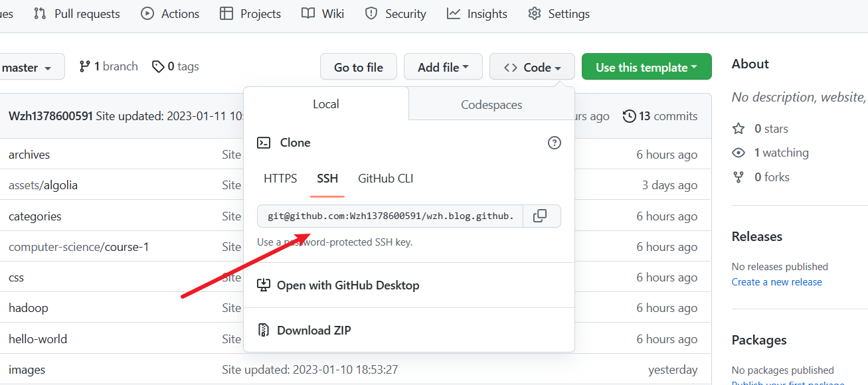Open the css folder

click(16, 277)
